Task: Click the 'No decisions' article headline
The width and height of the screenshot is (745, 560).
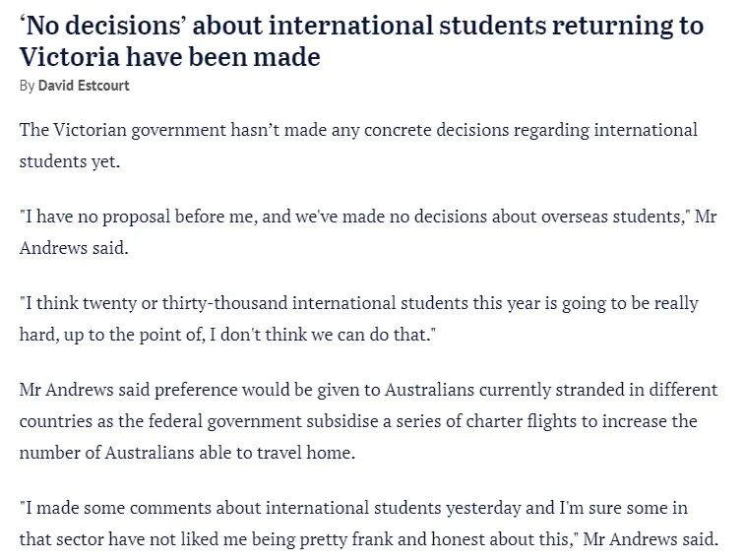Action: (x=361, y=41)
